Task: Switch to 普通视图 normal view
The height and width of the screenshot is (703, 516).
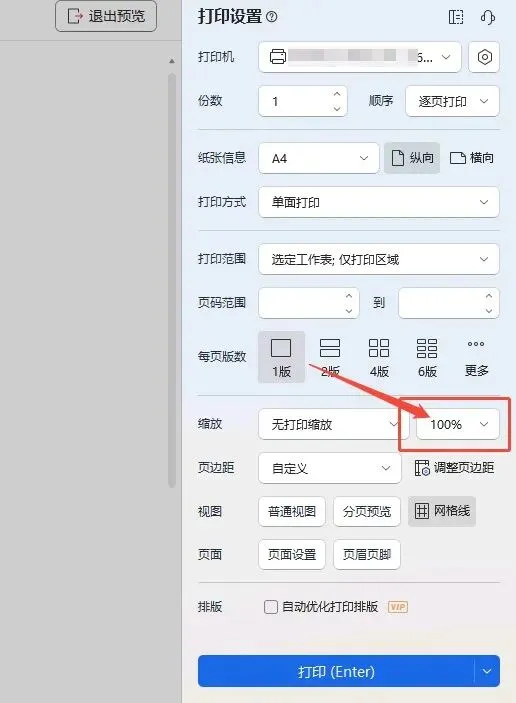Action: (x=292, y=512)
